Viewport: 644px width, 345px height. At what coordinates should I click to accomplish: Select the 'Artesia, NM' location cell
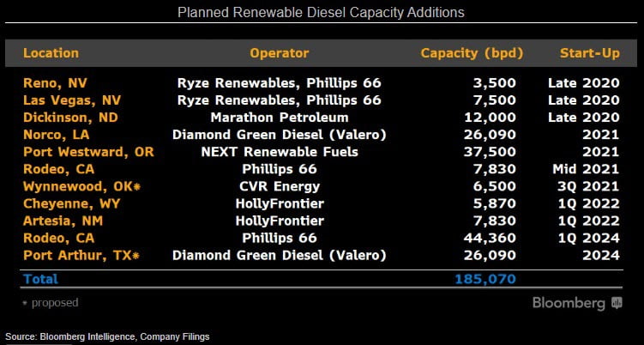click(x=63, y=221)
